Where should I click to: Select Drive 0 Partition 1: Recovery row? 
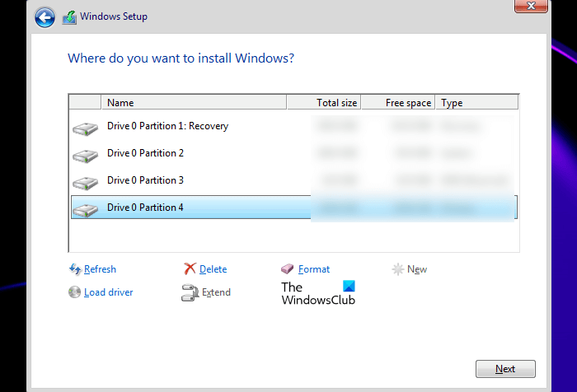(x=168, y=126)
